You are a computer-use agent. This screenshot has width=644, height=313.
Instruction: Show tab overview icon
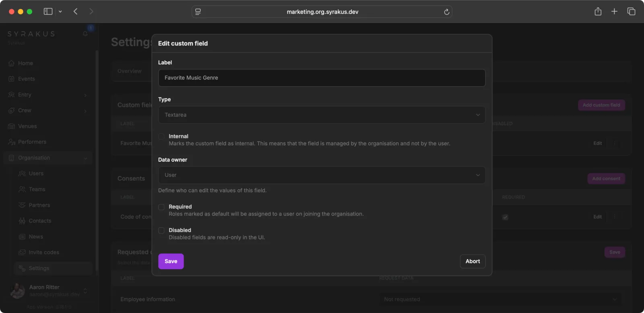coord(631,12)
